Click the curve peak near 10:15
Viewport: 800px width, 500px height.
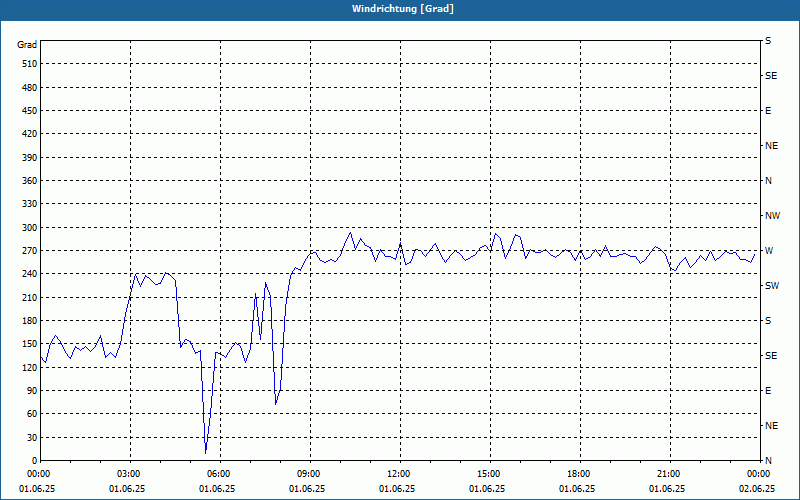point(351,233)
